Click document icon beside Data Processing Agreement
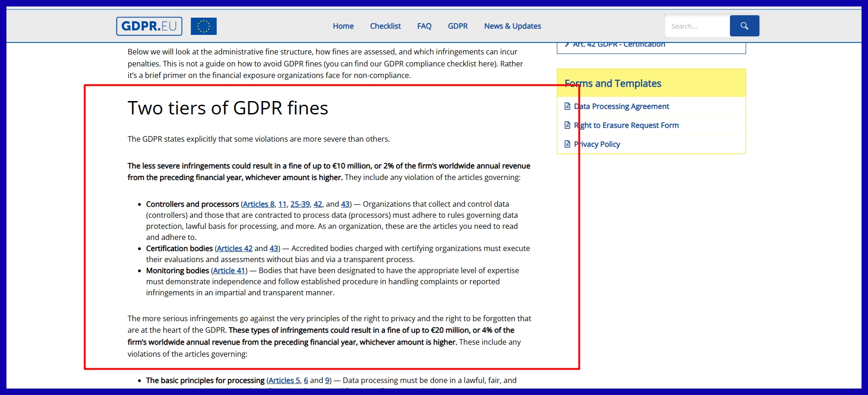This screenshot has width=868, height=395. 567,106
